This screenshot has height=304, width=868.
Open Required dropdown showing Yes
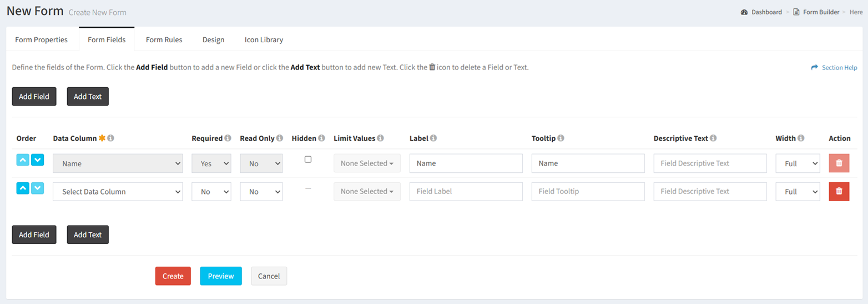click(x=211, y=163)
